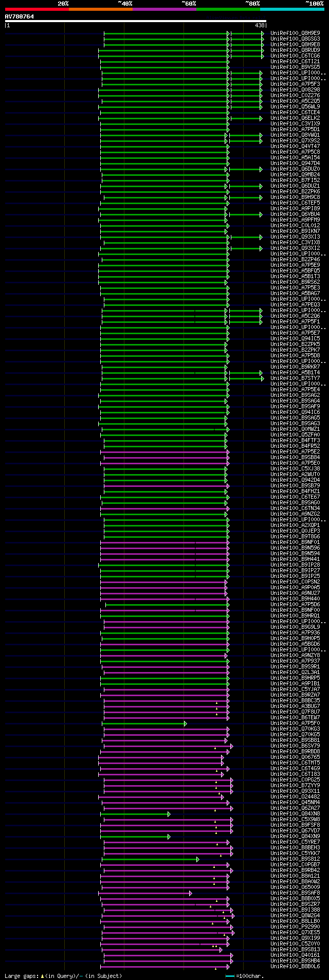The image size is (329, 980).
Task: Open last hit UniRef100_B8B0L6
Action: 295,966
